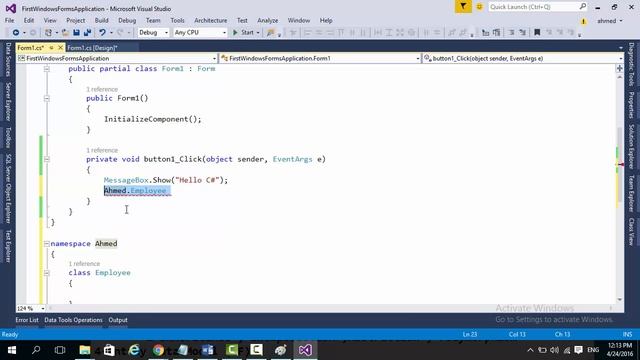640x360 pixels.
Task: Click the Find in Files toolbar icon
Action: click(270, 33)
